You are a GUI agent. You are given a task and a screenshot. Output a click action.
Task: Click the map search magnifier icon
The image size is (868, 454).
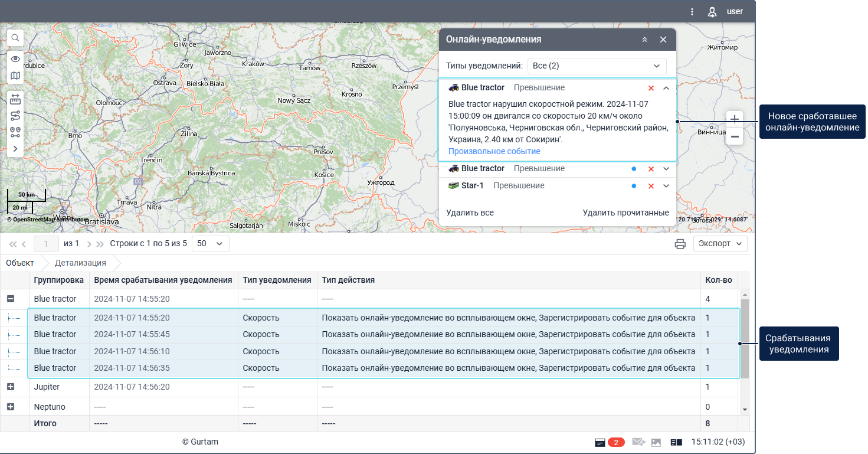point(15,38)
